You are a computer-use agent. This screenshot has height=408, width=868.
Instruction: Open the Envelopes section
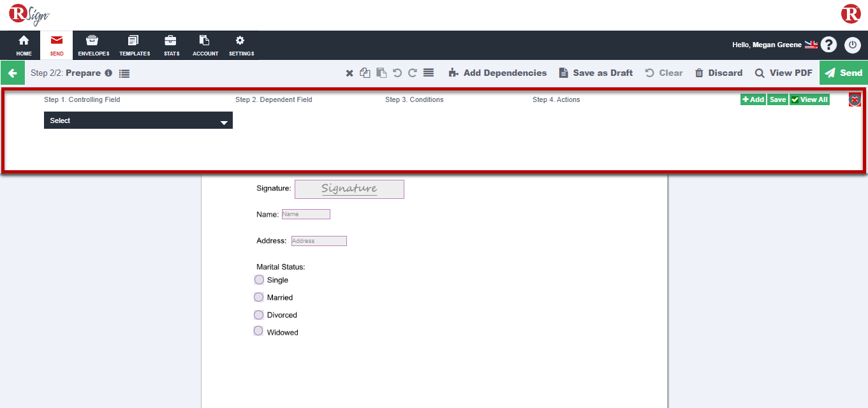tap(93, 45)
